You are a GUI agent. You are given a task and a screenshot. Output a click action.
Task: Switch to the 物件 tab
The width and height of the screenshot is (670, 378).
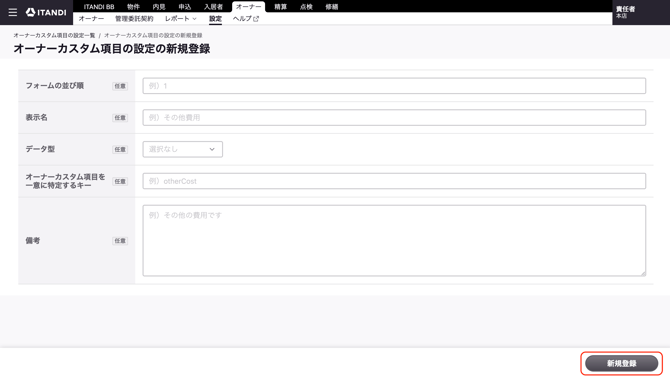133,7
